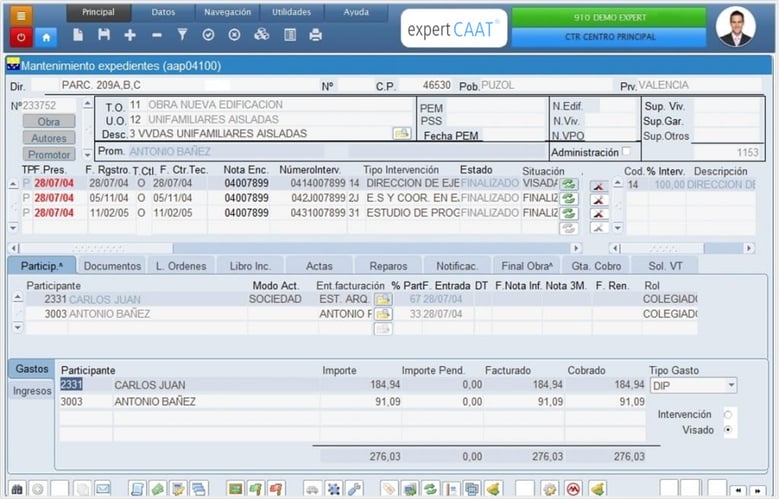Cancel with the X circle icon
The image size is (779, 499).
(x=234, y=35)
